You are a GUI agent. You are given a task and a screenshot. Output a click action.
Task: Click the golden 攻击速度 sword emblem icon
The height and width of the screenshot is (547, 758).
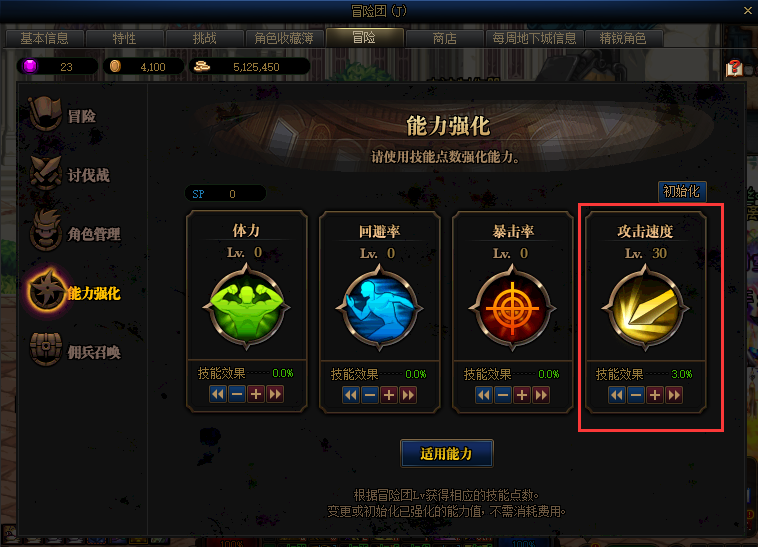[x=645, y=308]
